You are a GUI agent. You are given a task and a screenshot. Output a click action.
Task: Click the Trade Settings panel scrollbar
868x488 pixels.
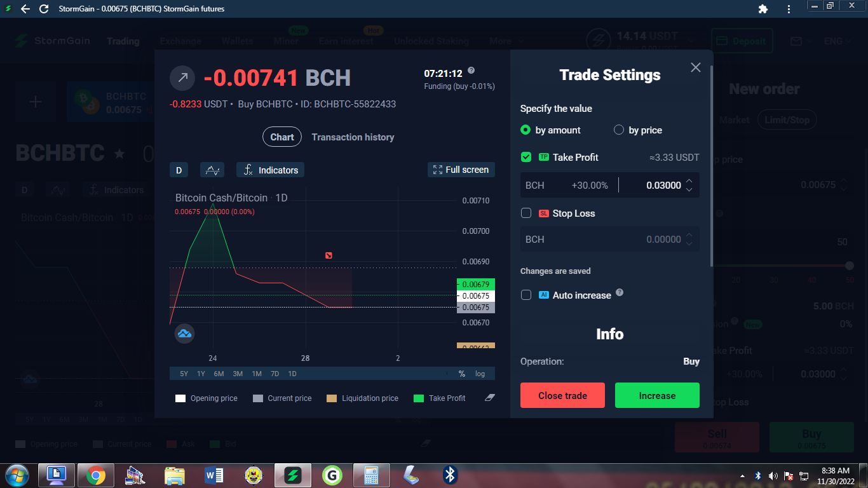click(x=711, y=165)
